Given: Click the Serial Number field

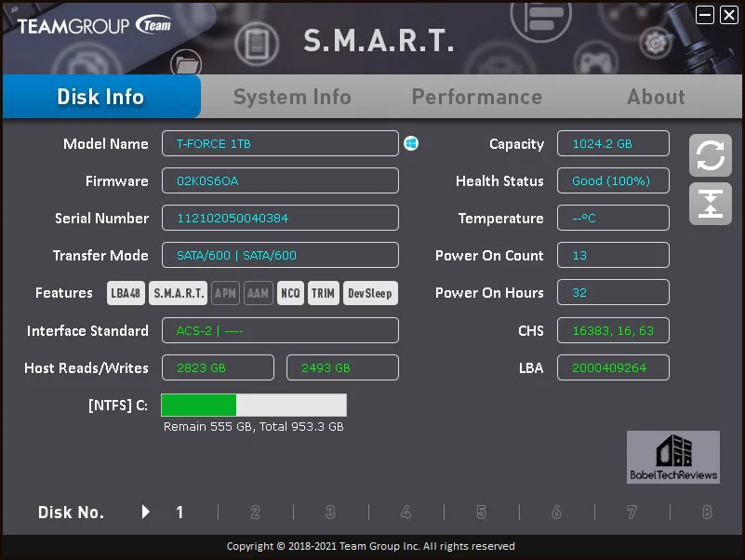Looking at the screenshot, I should [x=280, y=218].
